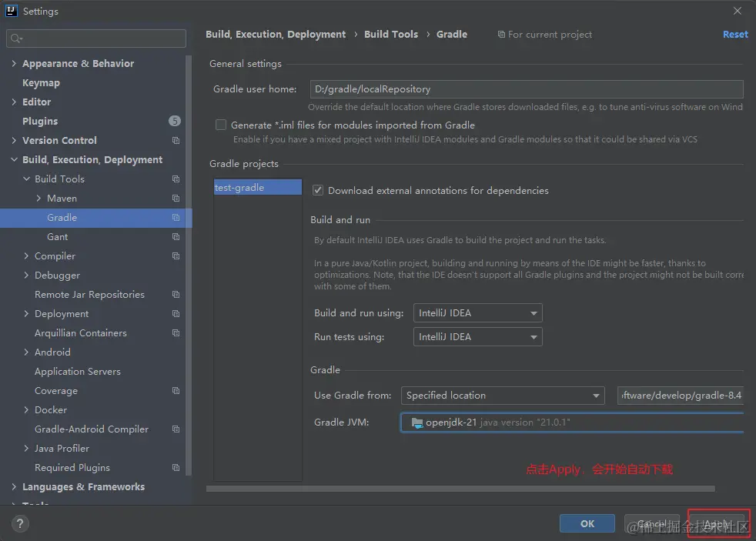Expand the Java Profiler node
This screenshot has height=541, width=756.
pyautogui.click(x=26, y=449)
